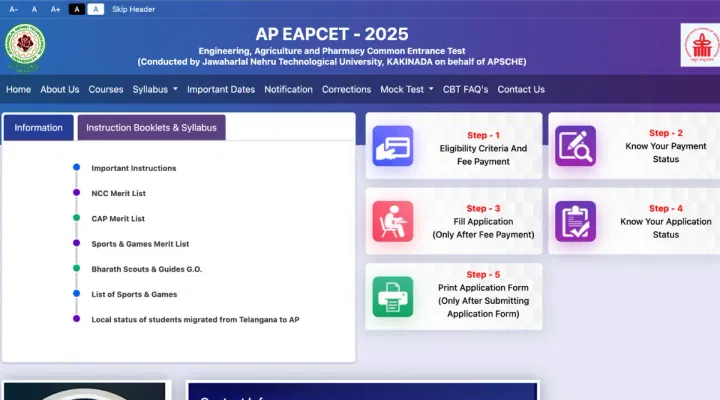Viewport: 720px width, 400px height.
Task: Click the APSCHE logo at top right
Action: click(698, 45)
